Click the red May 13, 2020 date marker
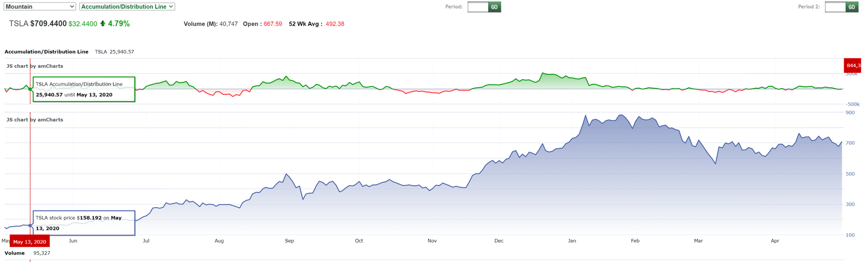This screenshot has height=262, width=868. [x=30, y=241]
